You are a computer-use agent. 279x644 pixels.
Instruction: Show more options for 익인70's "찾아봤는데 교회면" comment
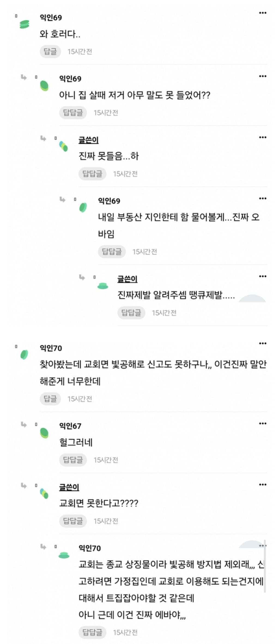coord(262,344)
